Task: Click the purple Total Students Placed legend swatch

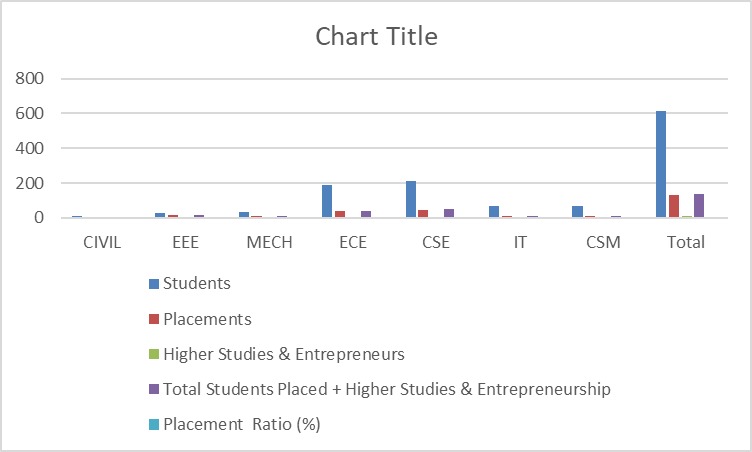Action: coord(152,389)
